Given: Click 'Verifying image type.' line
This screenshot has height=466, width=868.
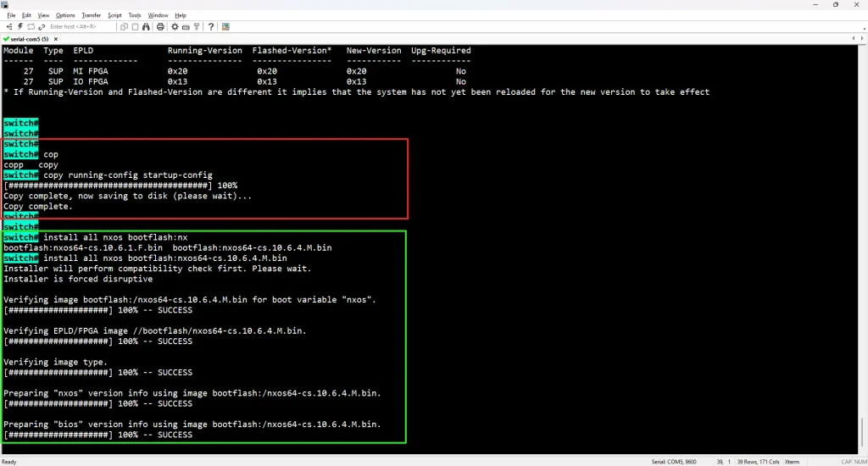Looking at the screenshot, I should point(55,362).
